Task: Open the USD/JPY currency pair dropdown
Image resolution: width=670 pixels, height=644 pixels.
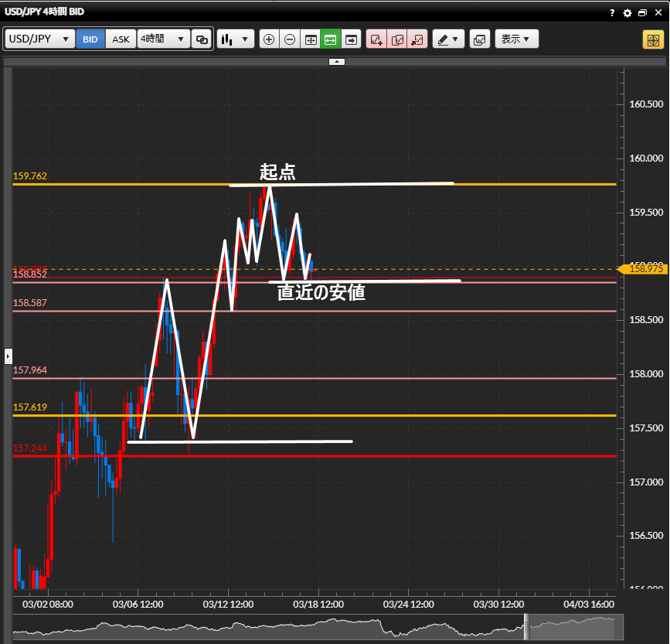Action: [39, 39]
